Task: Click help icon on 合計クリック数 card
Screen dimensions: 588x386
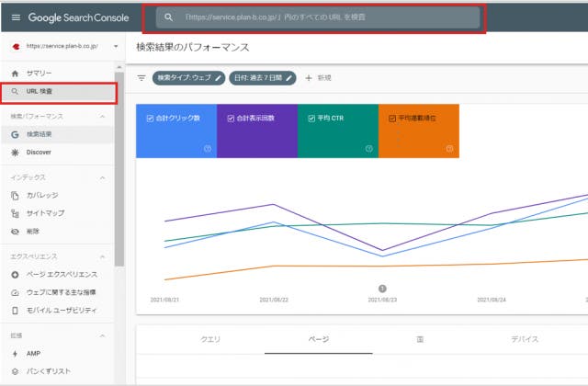Action: pos(208,149)
